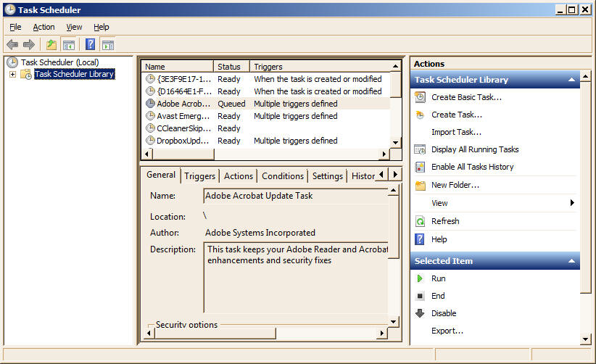Screen dimensions: 596x364
Task: Click the black End stop icon
Action: [420, 296]
